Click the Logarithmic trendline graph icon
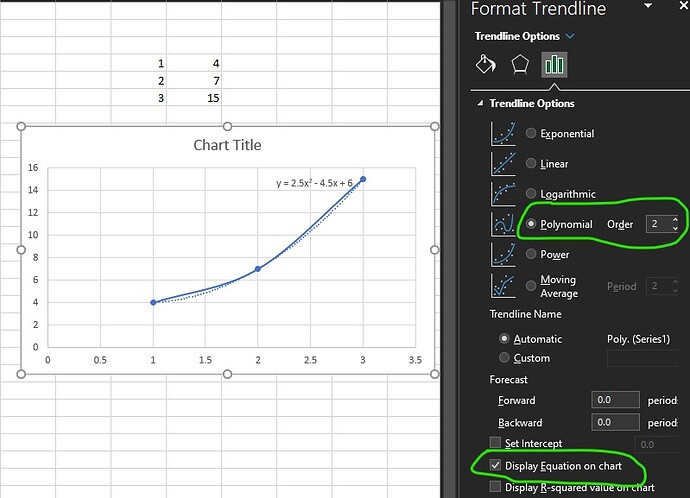 click(503, 194)
